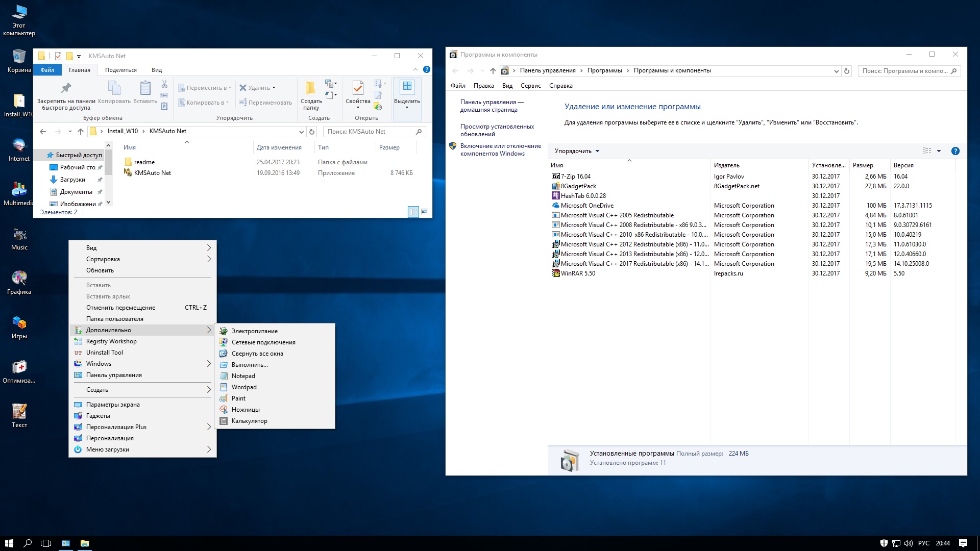
Task: Click the Properties (Свойства) ribbon icon
Action: pos(358,92)
